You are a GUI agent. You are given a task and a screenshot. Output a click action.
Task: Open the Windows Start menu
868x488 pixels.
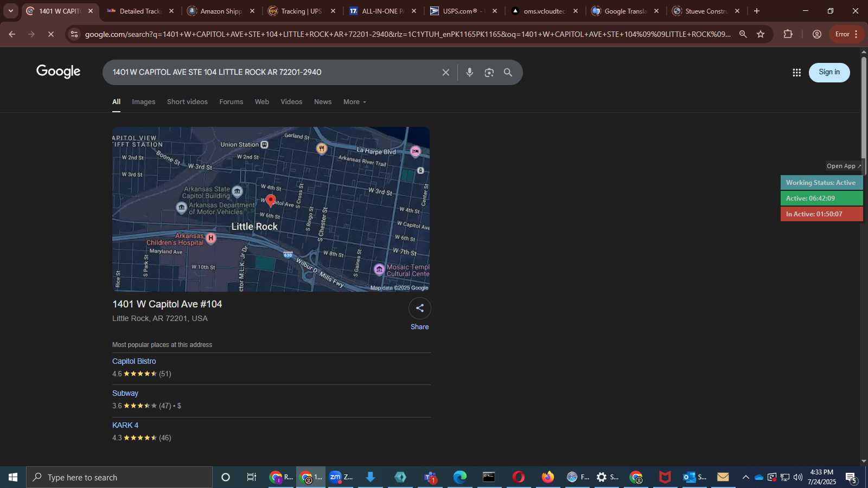coord(13,477)
